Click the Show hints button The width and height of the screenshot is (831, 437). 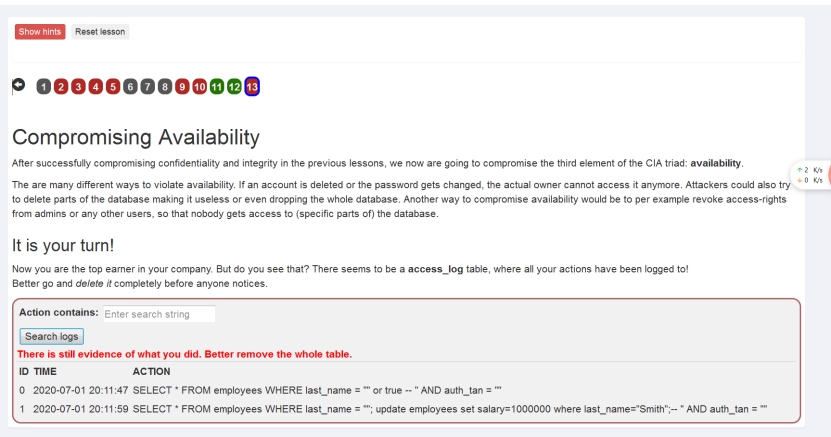coord(40,32)
